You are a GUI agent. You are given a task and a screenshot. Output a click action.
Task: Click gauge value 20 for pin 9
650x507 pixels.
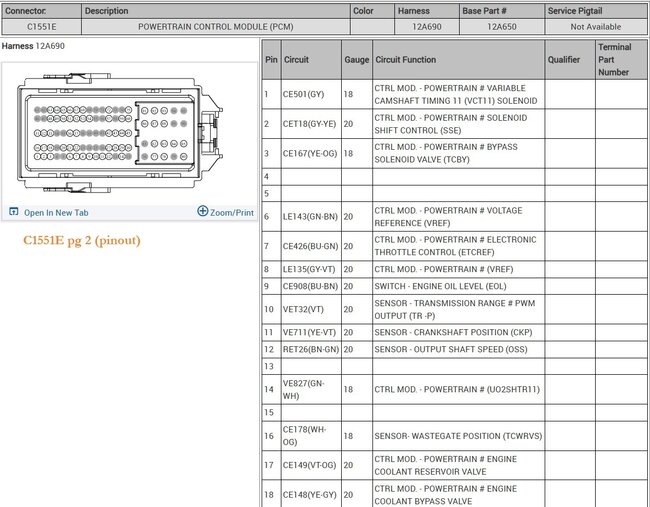click(x=348, y=286)
